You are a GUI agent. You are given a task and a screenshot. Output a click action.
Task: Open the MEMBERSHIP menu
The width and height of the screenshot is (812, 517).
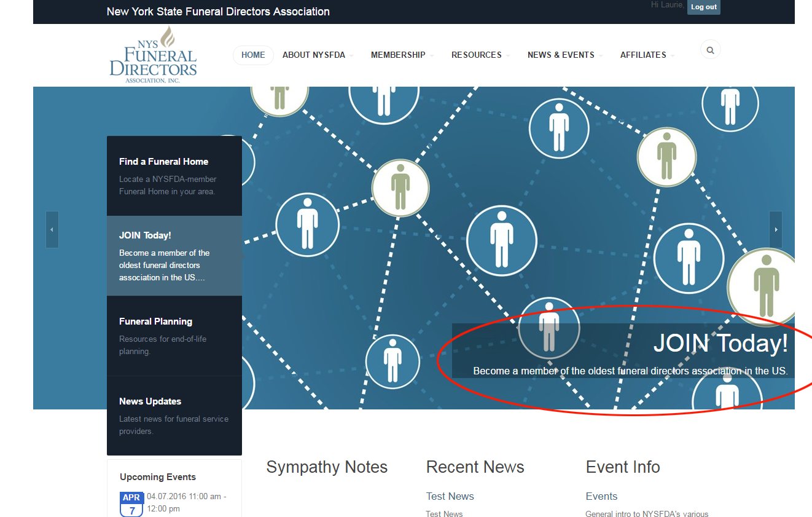(x=398, y=55)
